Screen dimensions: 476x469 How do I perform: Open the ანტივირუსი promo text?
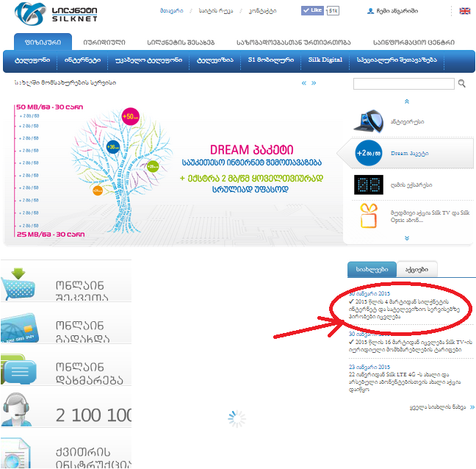tap(407, 122)
